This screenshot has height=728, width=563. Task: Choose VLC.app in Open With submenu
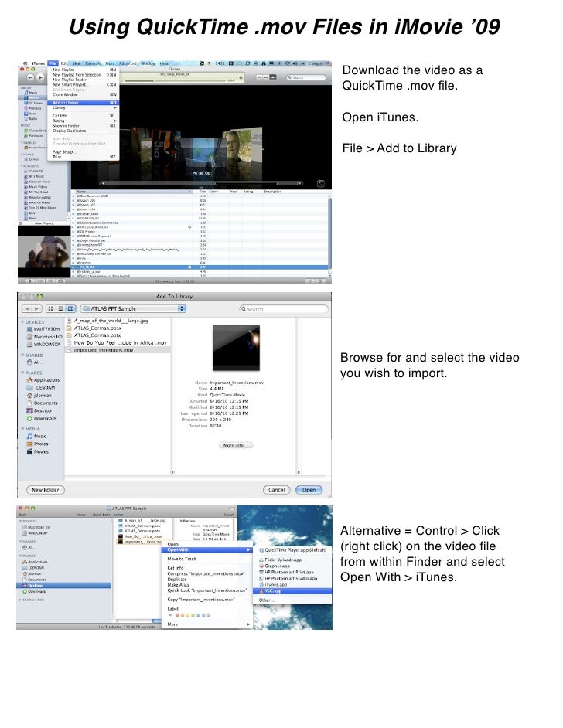tap(293, 590)
